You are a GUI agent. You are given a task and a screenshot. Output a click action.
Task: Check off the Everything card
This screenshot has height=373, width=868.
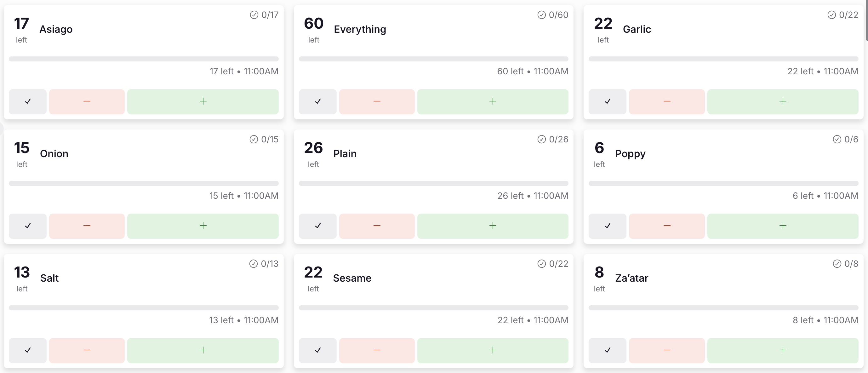317,101
